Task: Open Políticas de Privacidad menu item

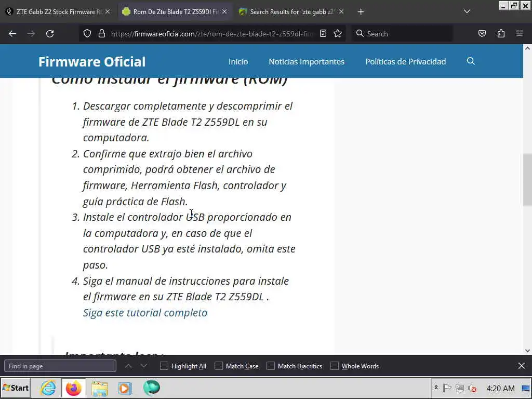Action: 405,61
